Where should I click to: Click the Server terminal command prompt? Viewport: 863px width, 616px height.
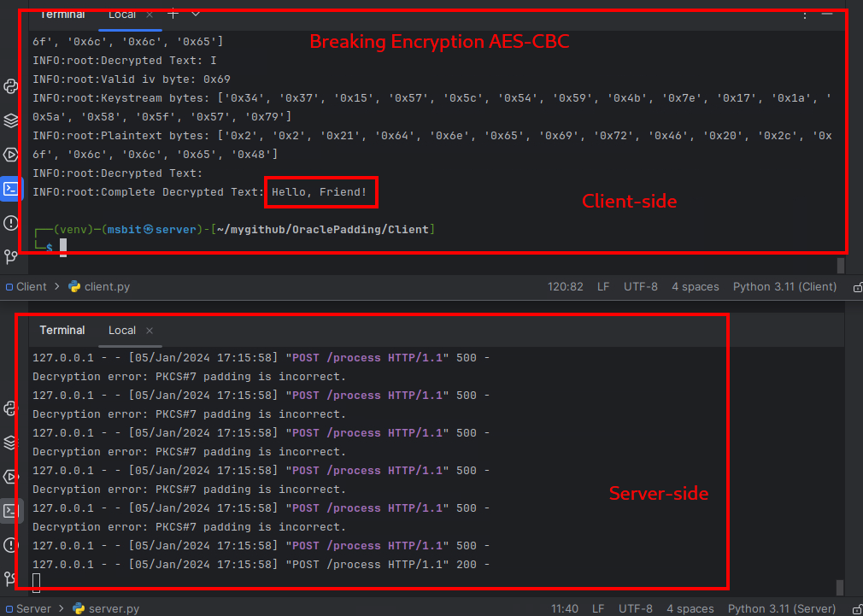(36, 580)
